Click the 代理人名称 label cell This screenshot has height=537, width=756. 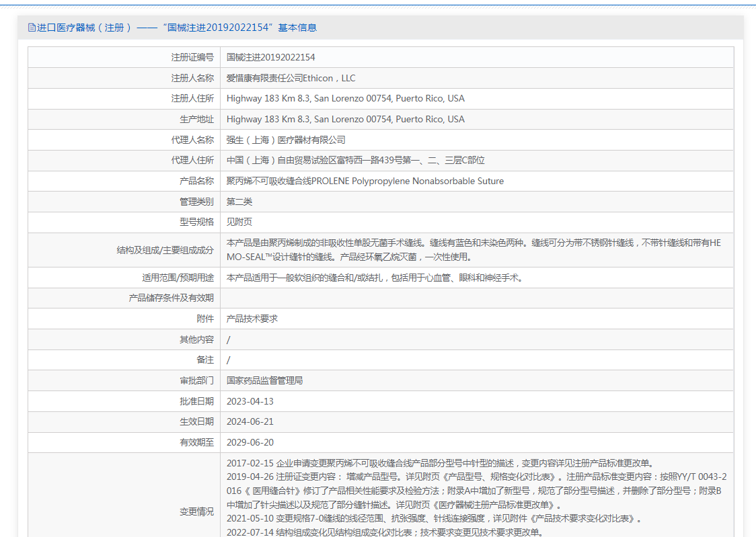click(x=124, y=140)
